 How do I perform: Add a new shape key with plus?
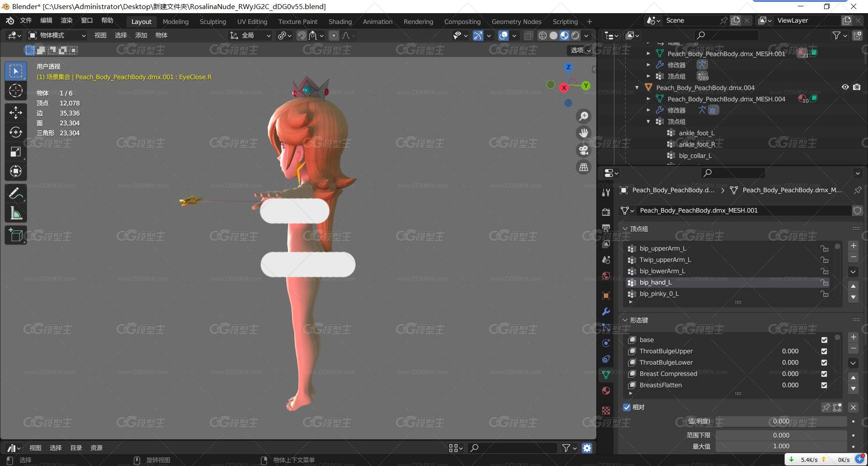(853, 338)
